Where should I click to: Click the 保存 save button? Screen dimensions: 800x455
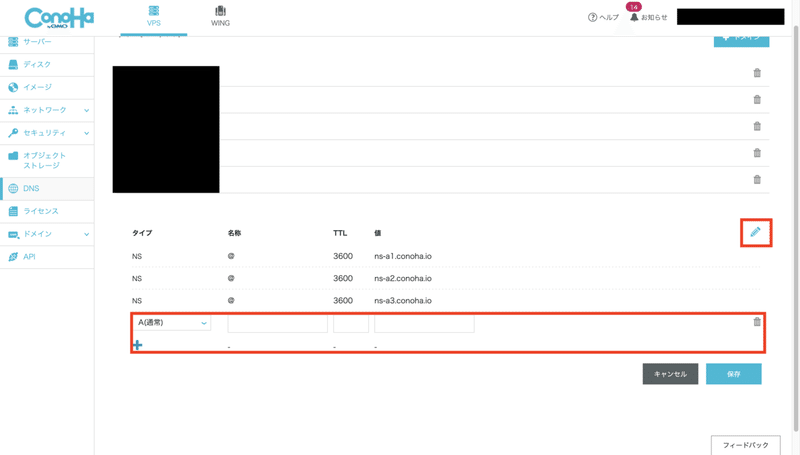734,374
